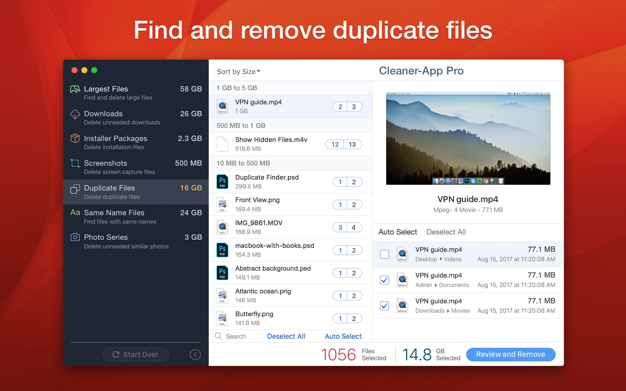Screen dimensions: 626x391
Task: Click the Duplicate Files icon in sidebar
Action: click(x=75, y=189)
